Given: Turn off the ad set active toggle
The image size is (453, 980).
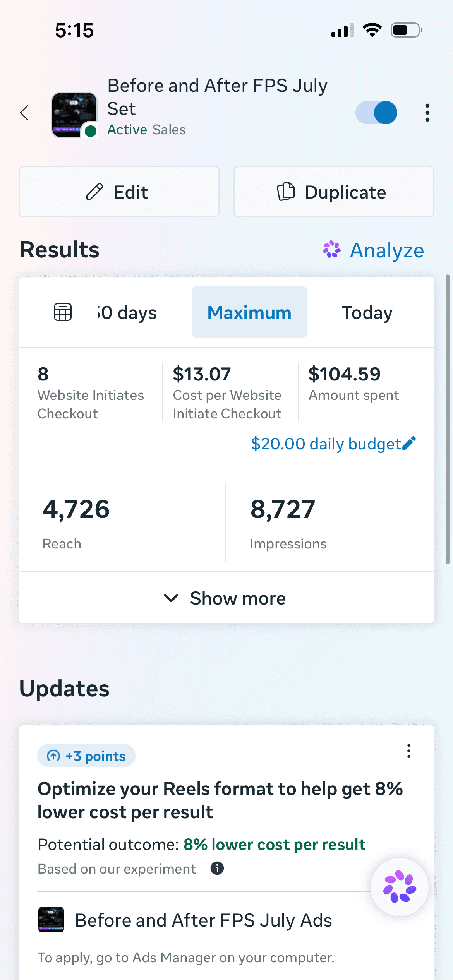Looking at the screenshot, I should [x=376, y=113].
